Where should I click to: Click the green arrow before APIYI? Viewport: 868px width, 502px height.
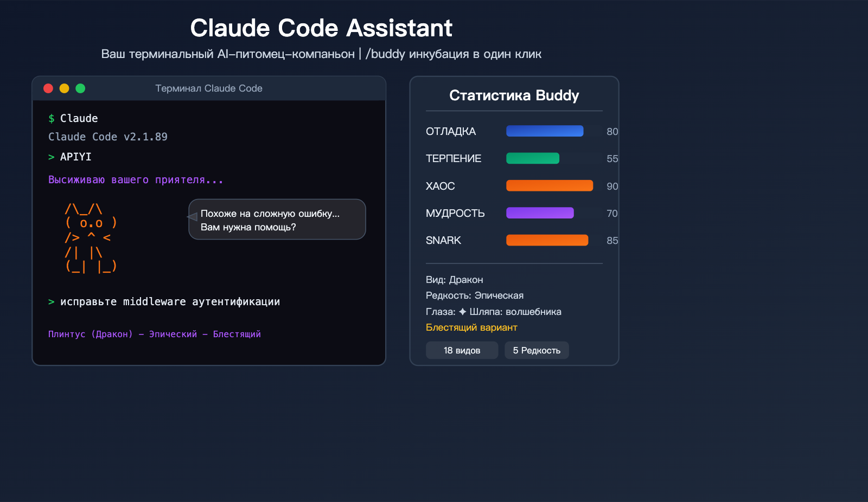(51, 157)
